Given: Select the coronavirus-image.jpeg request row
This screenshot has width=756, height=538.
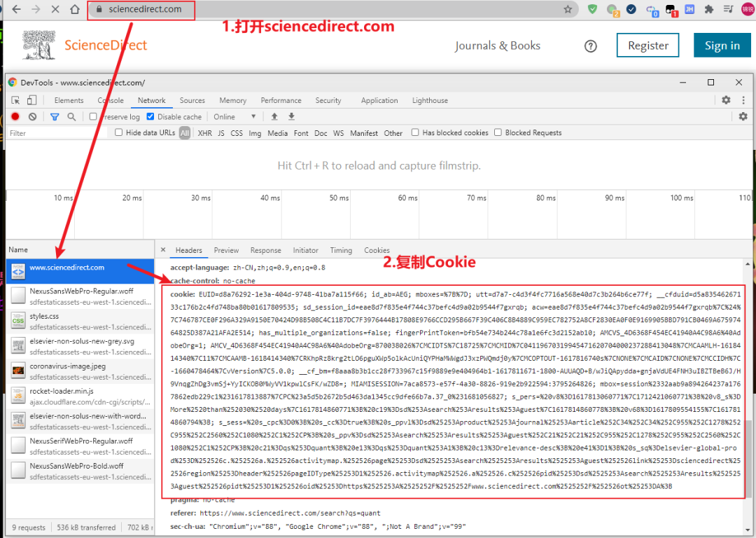Looking at the screenshot, I should tap(80, 371).
